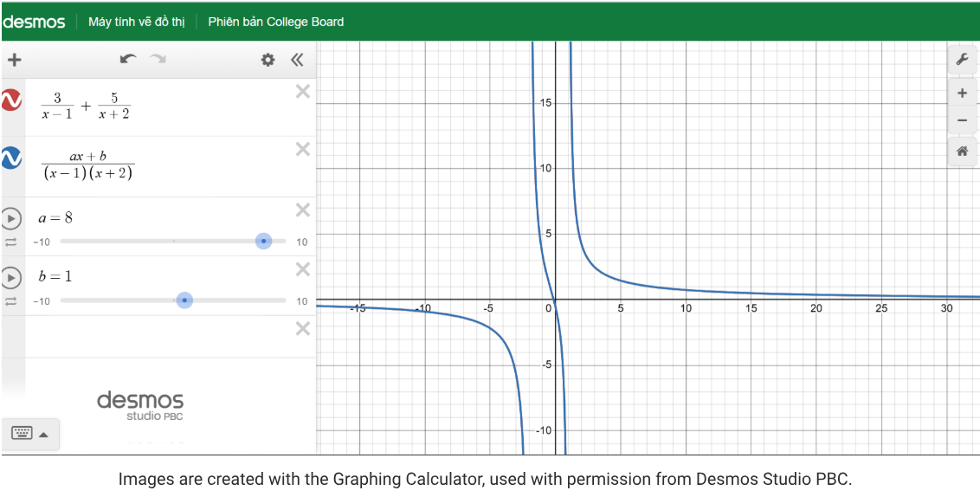Click the 3/(x-1)+5/(x+2) expression field
This screenshot has height=497, width=980.
pyautogui.click(x=87, y=106)
